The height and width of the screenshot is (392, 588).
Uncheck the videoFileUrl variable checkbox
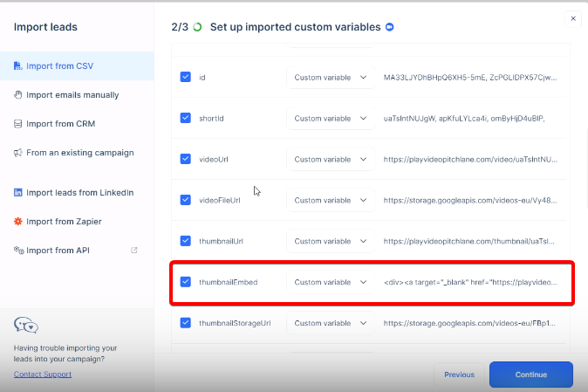point(185,200)
